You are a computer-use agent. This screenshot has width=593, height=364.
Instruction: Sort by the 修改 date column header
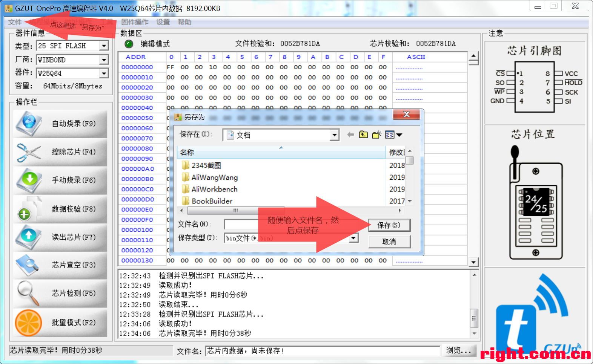(x=396, y=152)
